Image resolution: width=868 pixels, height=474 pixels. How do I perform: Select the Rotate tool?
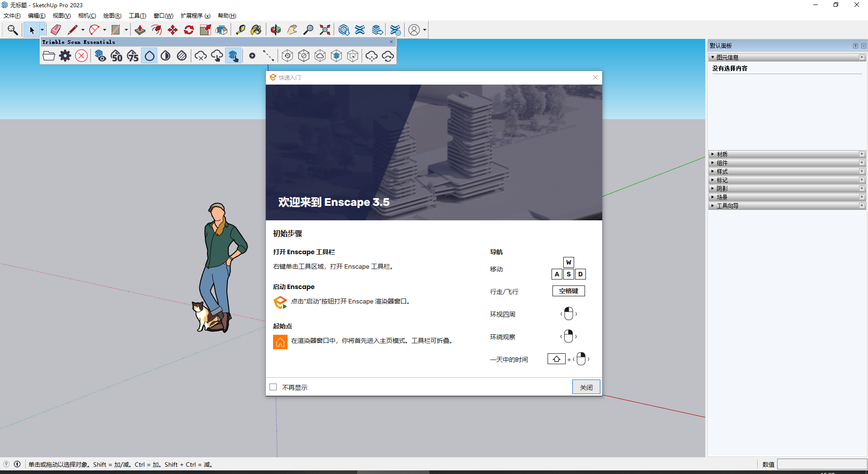coord(189,30)
